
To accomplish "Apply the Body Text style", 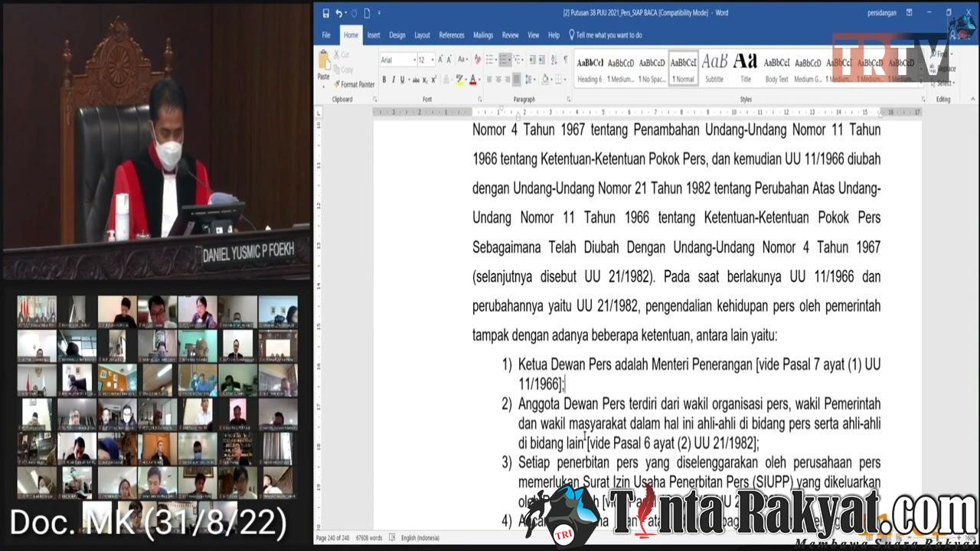I will pos(776,69).
